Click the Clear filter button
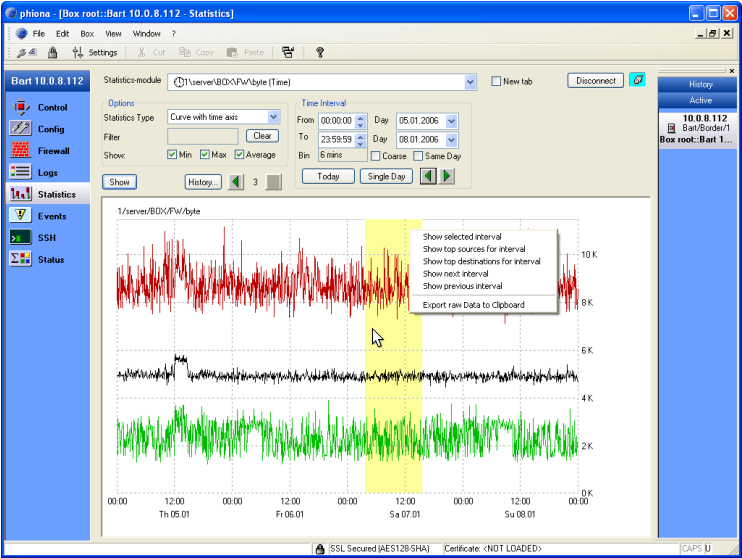The image size is (742, 558). click(x=262, y=136)
